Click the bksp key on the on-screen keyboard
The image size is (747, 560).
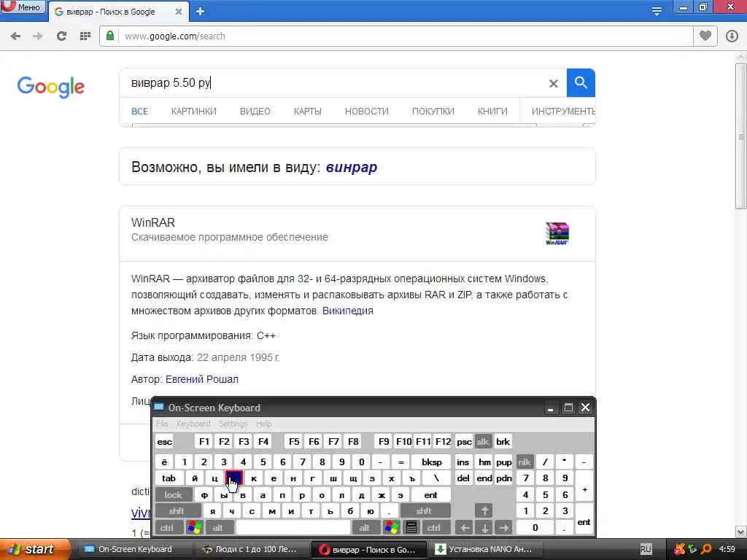(431, 462)
